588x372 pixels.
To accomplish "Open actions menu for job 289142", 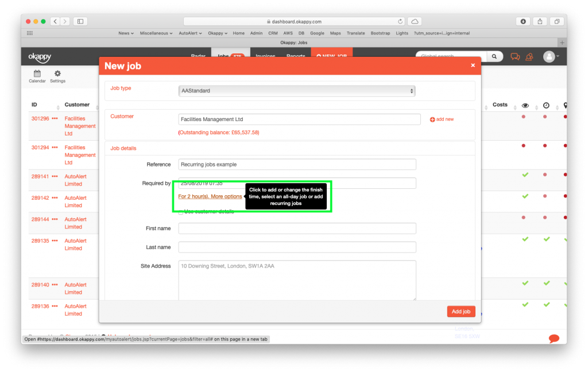I will pyautogui.click(x=55, y=197).
